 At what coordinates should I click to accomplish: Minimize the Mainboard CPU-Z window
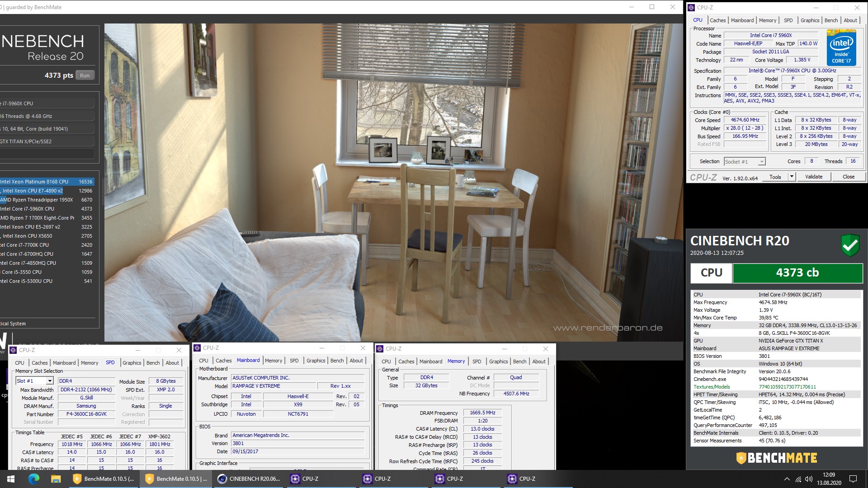point(322,348)
